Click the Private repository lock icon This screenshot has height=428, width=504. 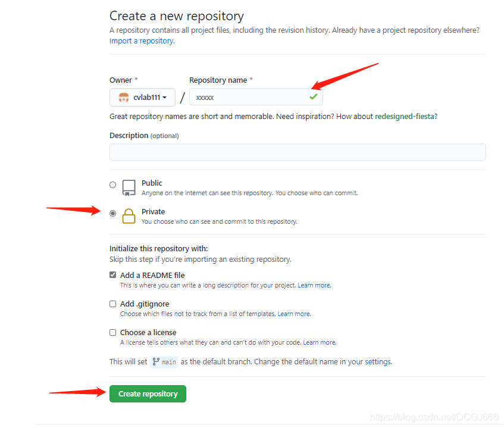point(129,216)
